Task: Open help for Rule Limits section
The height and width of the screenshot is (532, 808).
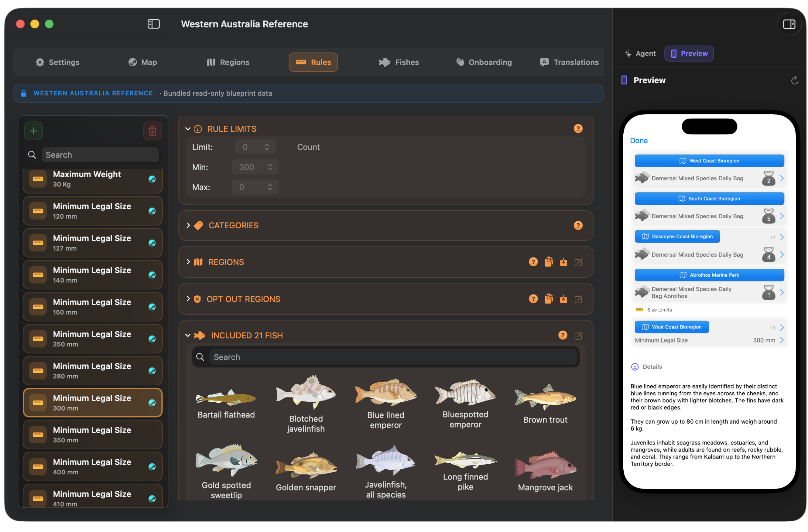Action: click(x=578, y=128)
